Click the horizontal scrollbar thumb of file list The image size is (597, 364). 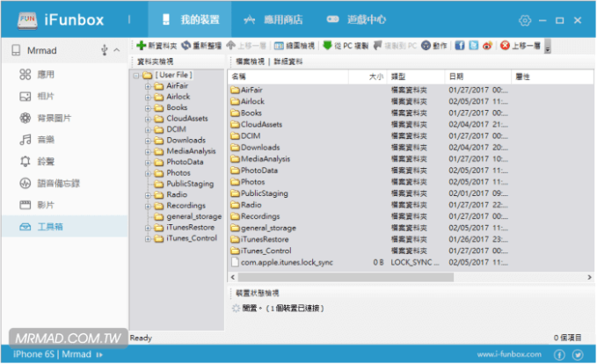(346, 277)
